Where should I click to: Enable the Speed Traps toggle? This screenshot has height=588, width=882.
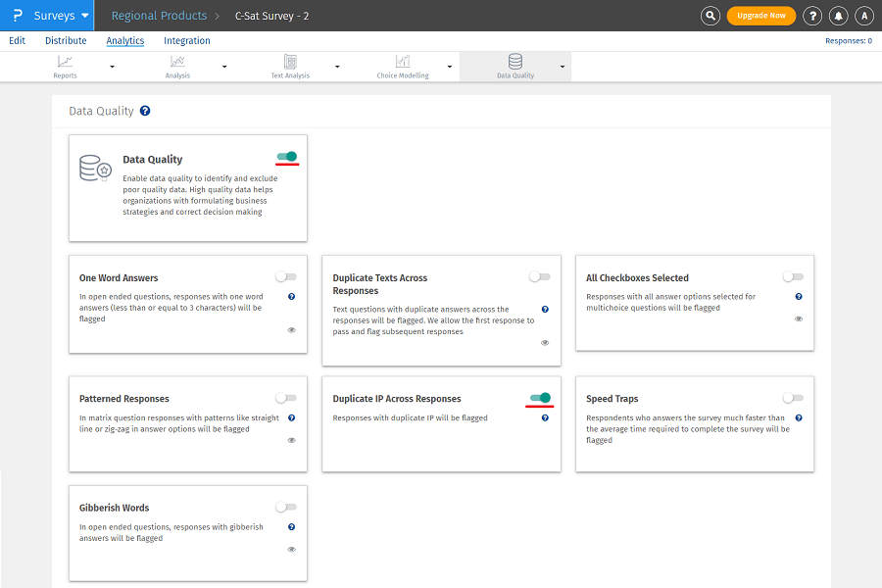point(793,398)
